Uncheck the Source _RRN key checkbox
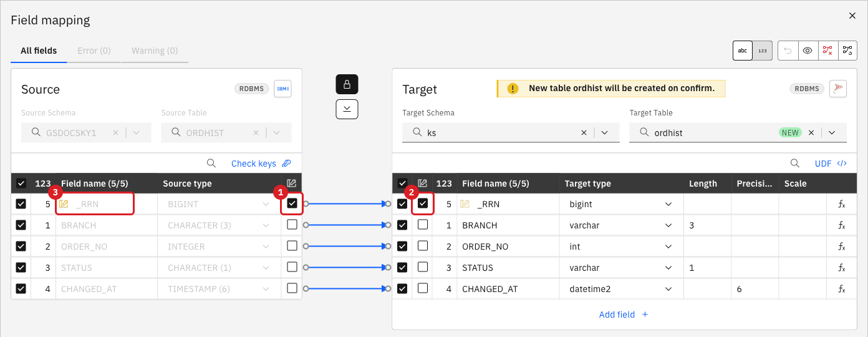Screen dimensions: 868x337 tap(292, 203)
